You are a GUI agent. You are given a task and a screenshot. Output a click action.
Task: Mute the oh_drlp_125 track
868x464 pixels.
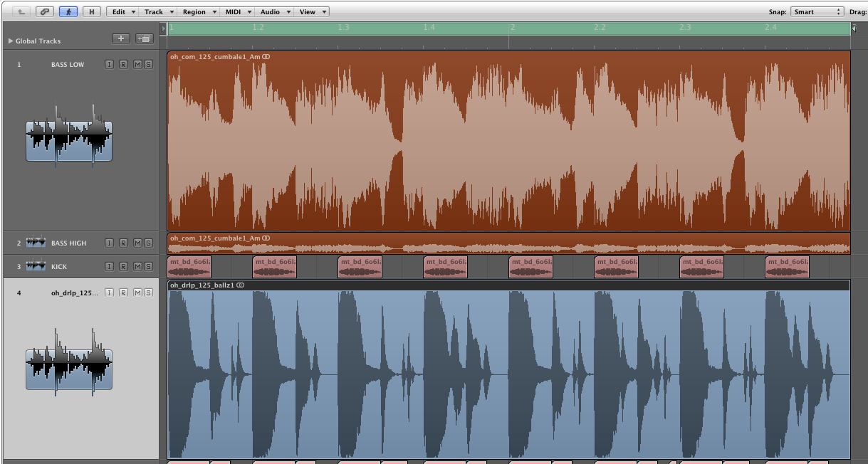137,293
